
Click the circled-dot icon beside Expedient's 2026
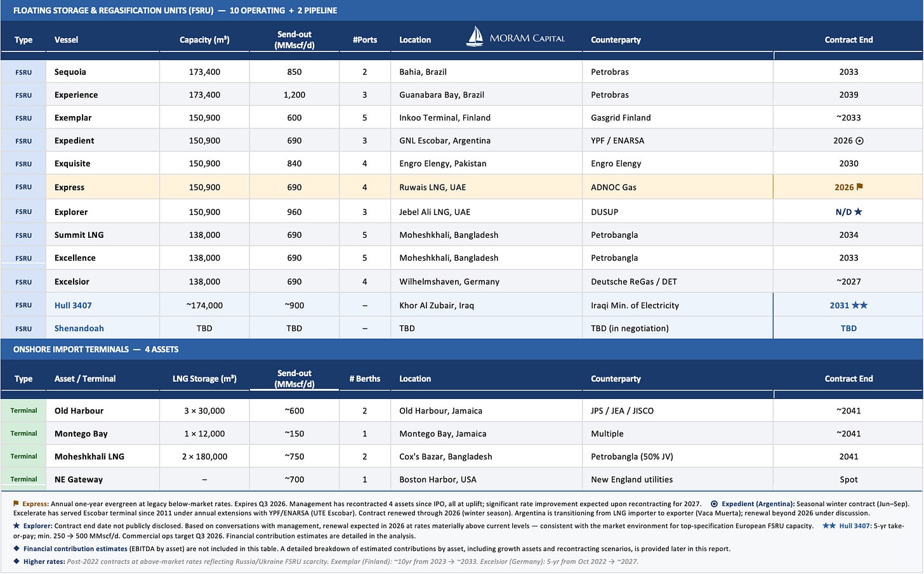pyautogui.click(x=860, y=141)
